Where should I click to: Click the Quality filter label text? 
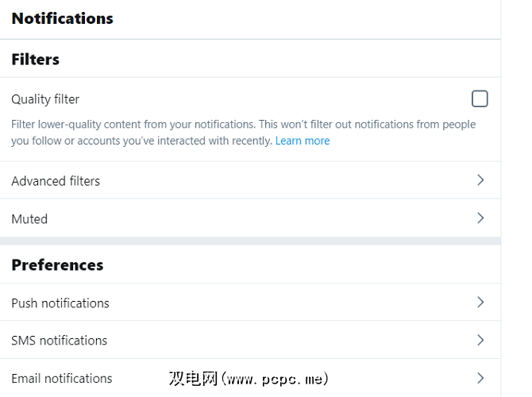tap(45, 99)
